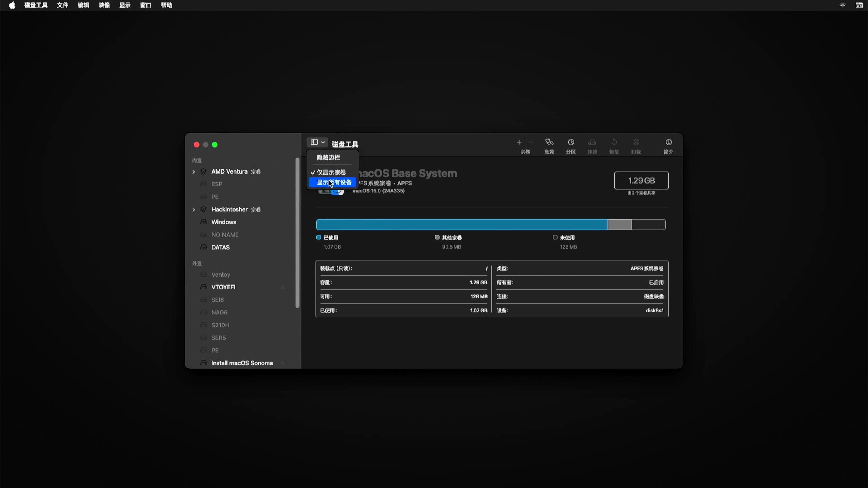Click the 宗卷 toolbar label
This screenshot has height=488, width=868.
coord(525,152)
